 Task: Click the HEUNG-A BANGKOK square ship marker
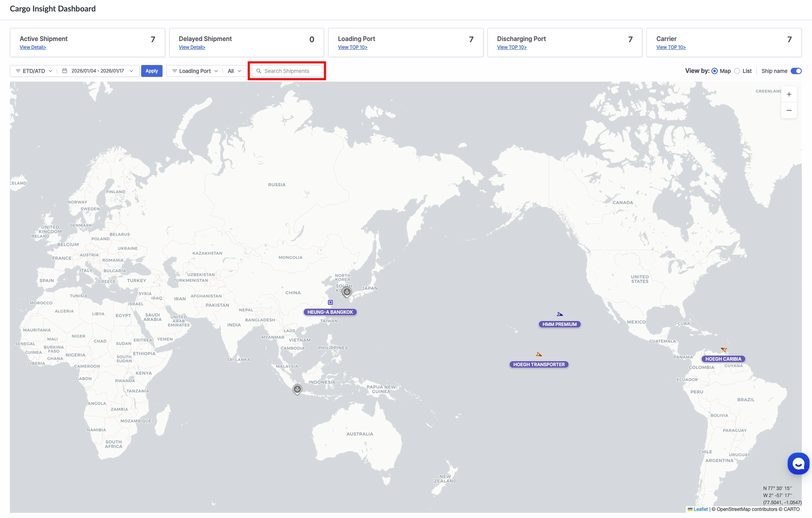tap(330, 302)
